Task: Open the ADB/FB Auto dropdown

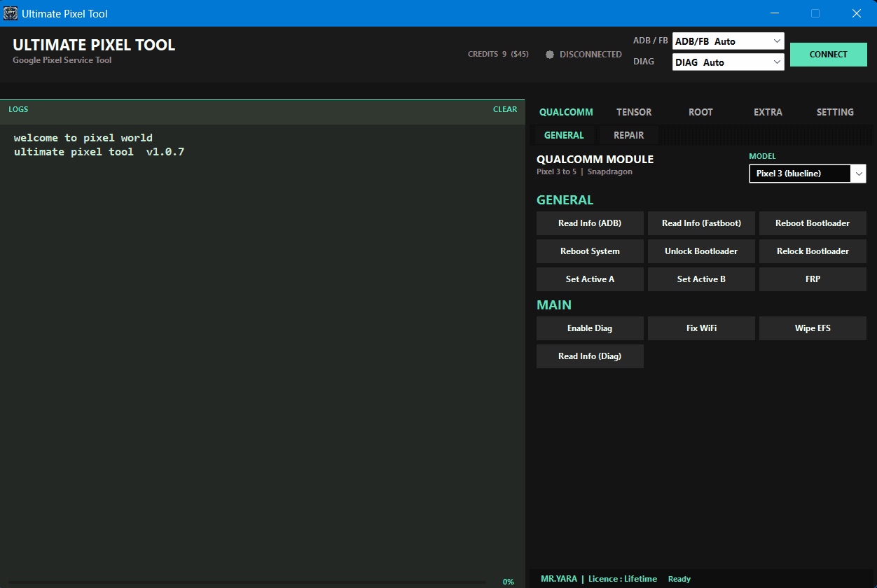Action: coord(728,41)
